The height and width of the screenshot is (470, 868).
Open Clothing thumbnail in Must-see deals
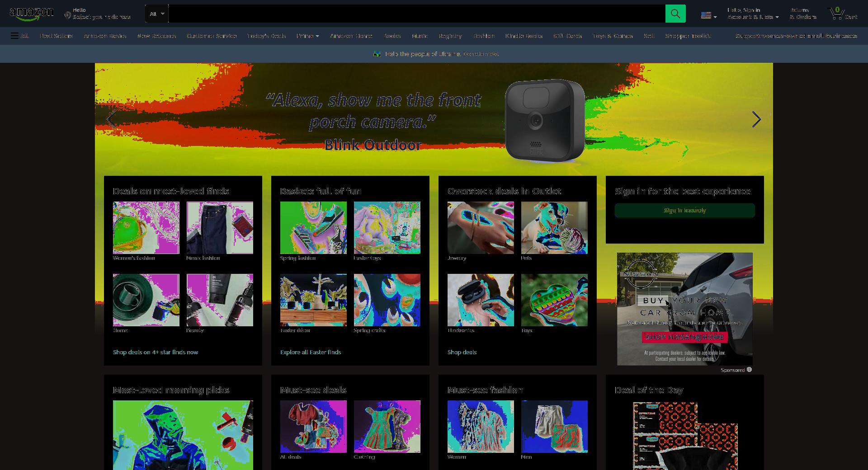[387, 427]
